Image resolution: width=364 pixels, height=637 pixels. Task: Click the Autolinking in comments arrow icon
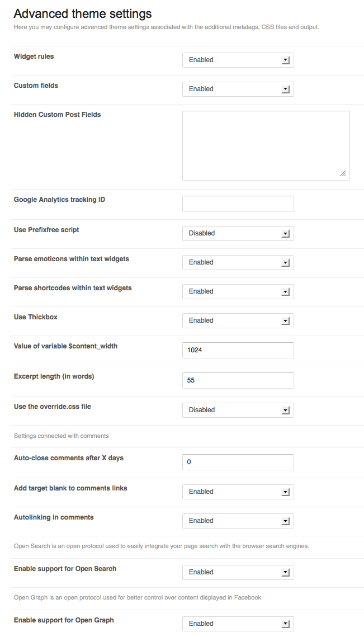[285, 521]
